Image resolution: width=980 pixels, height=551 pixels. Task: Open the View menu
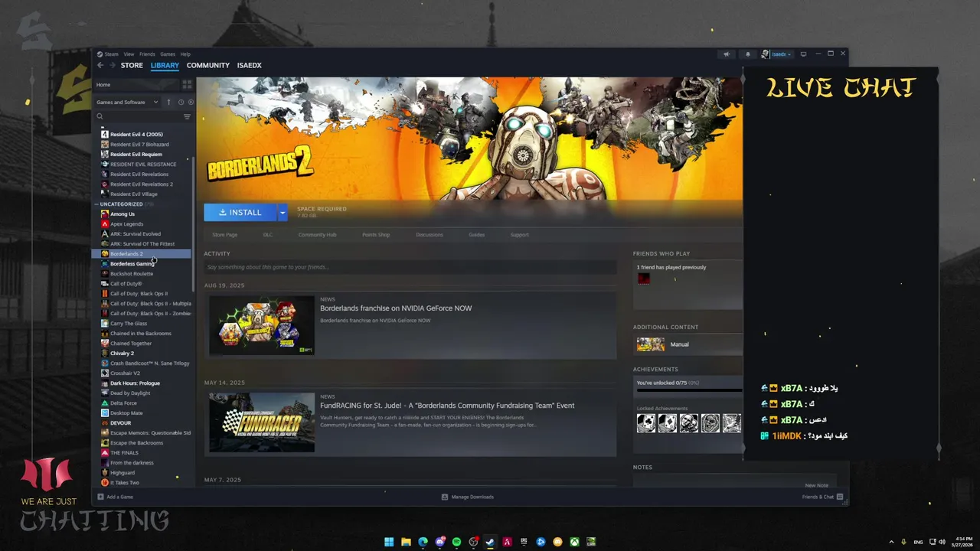(129, 54)
